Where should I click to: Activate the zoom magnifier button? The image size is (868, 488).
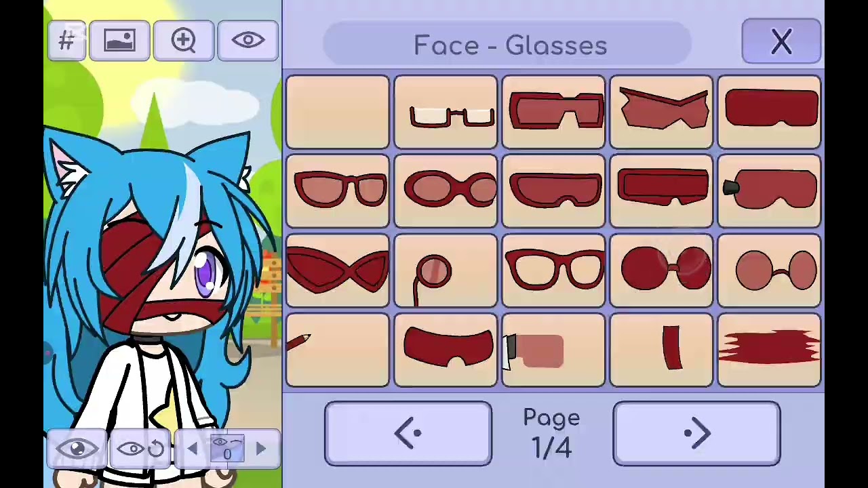[183, 41]
